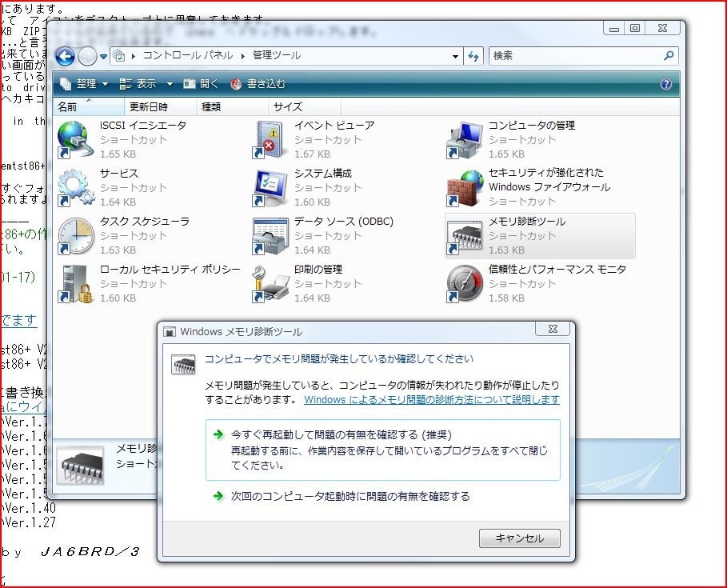727x588 pixels.
Task: Click the ですlink in background page
Action: click(x=19, y=321)
